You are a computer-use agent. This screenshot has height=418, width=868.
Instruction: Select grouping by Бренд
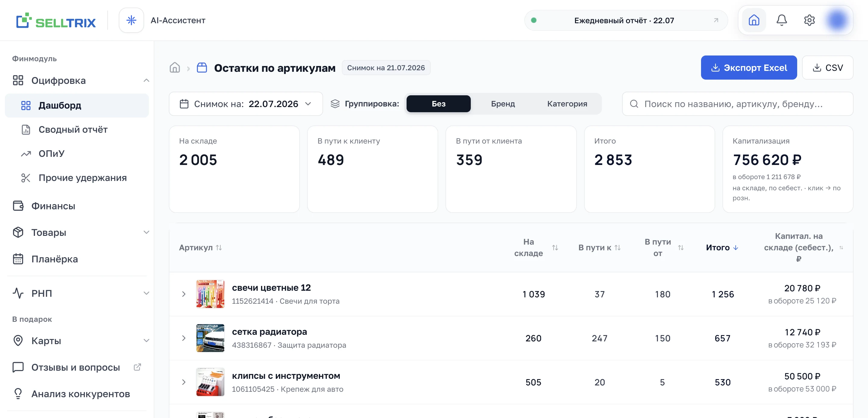[x=503, y=104]
